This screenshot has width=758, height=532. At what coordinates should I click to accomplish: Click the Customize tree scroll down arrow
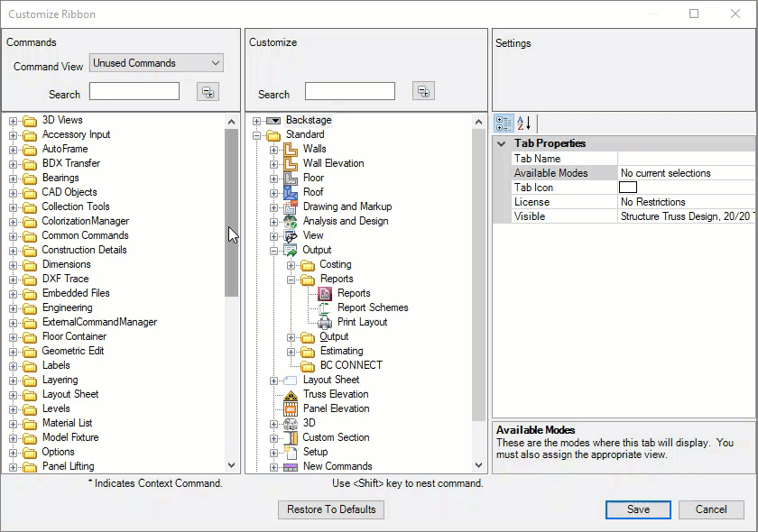click(478, 465)
